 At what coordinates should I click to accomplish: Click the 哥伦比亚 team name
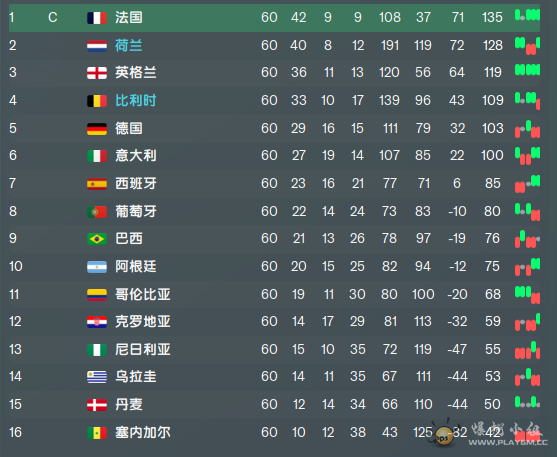click(x=143, y=294)
